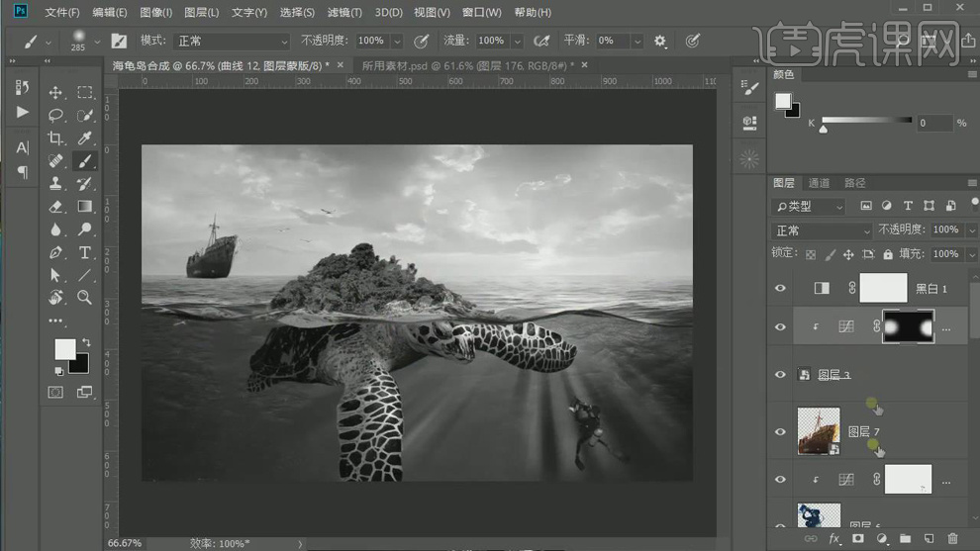Select the Crop tool
Image resolution: width=980 pixels, height=551 pixels.
point(55,138)
